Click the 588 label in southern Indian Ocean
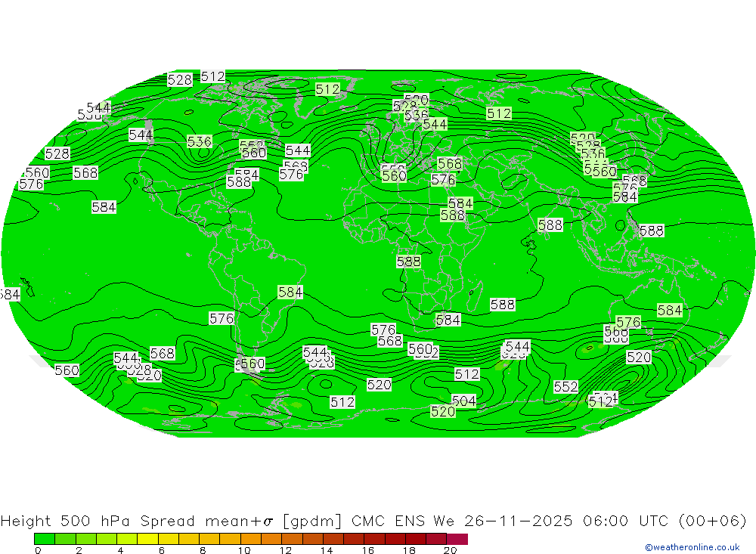The width and height of the screenshot is (756, 554). (503, 305)
